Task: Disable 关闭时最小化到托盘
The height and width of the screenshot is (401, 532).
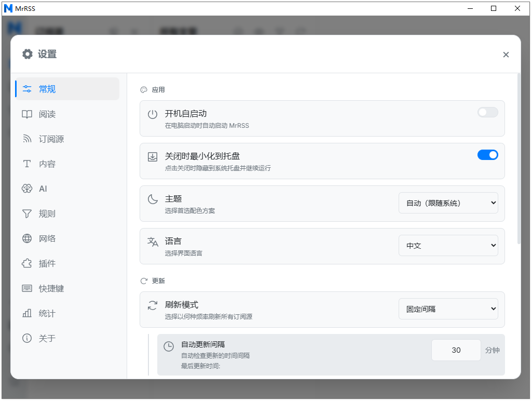Action: pyautogui.click(x=487, y=154)
